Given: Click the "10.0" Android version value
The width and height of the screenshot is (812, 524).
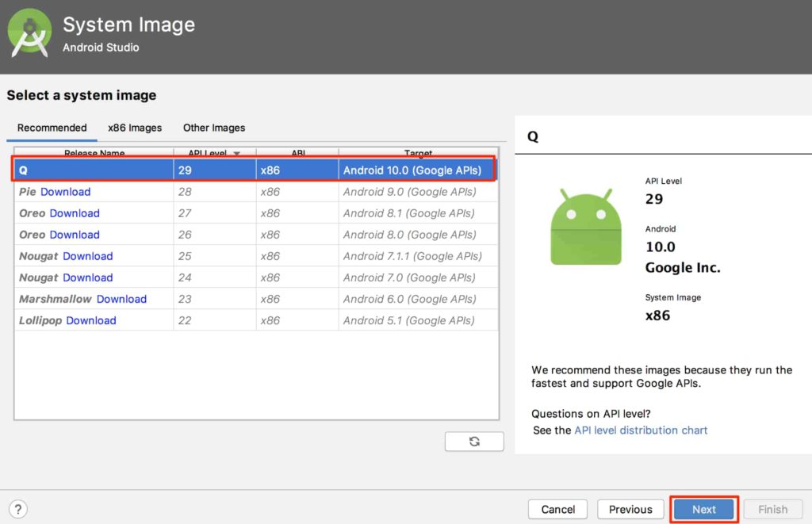Looking at the screenshot, I should click(661, 247).
